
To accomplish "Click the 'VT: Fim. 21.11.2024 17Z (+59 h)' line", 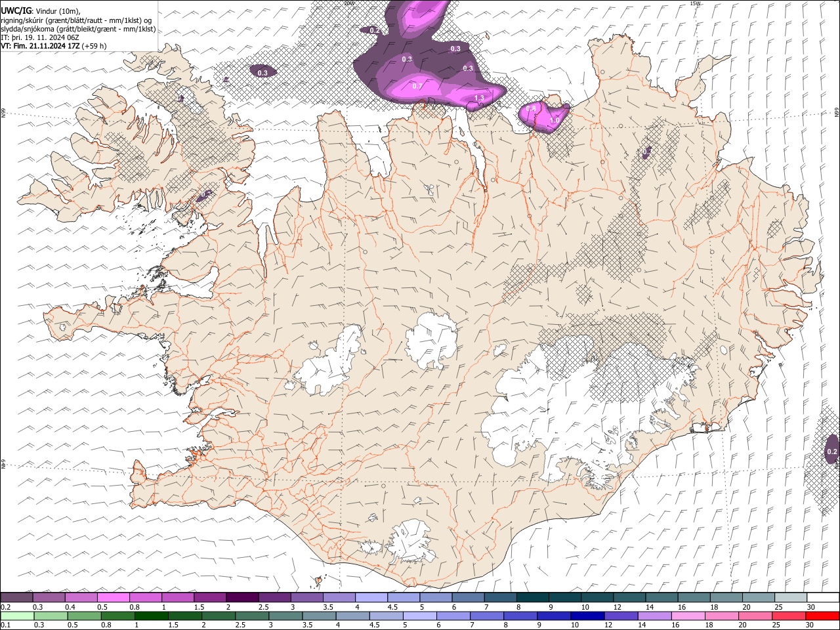I will point(54,46).
